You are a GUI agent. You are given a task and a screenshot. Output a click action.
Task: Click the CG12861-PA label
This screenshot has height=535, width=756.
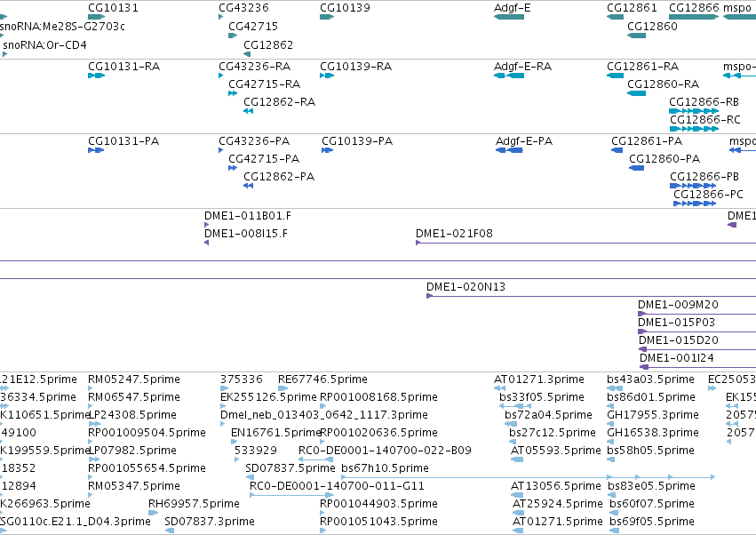pyautogui.click(x=647, y=141)
